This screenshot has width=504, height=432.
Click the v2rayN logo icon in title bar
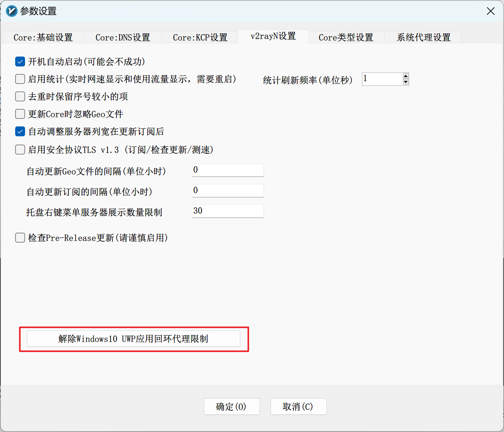click(11, 11)
